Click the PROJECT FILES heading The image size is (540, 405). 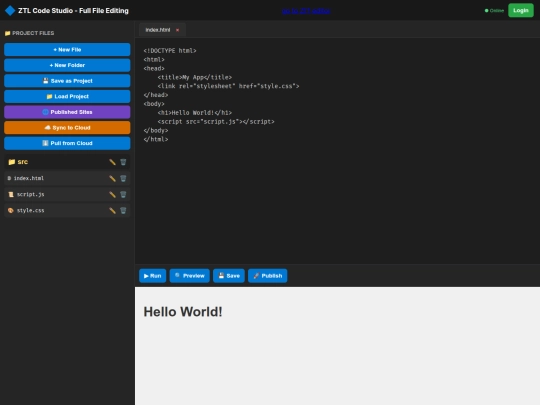[30, 33]
